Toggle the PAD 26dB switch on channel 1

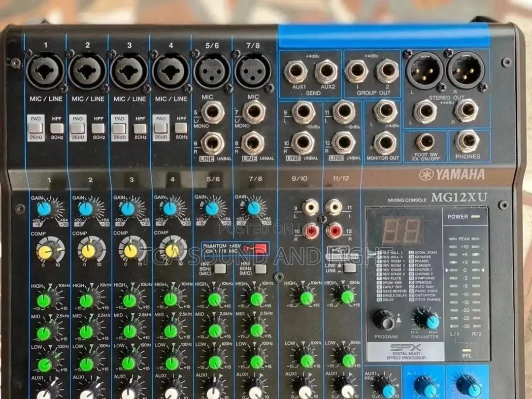tap(35, 128)
